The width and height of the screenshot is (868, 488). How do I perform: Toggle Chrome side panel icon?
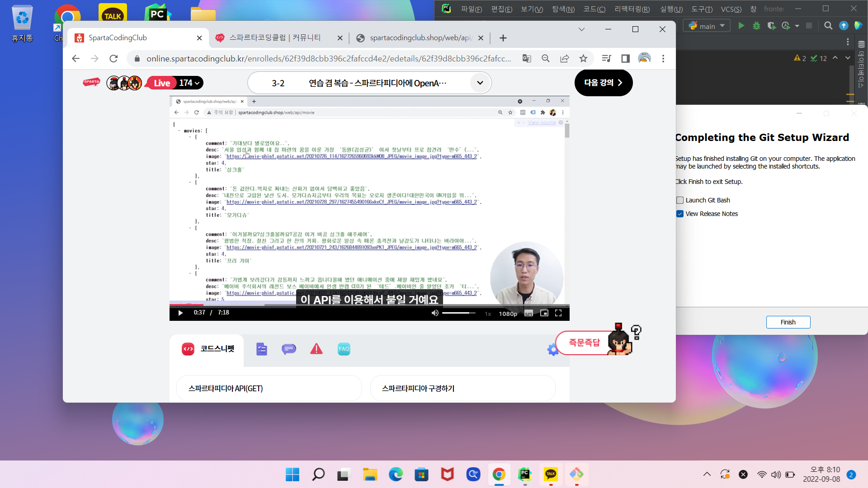[626, 58]
